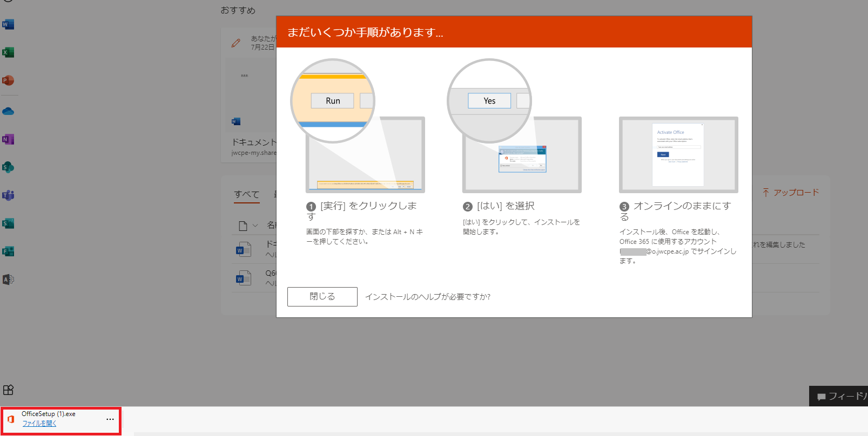Viewport: 868px width, 436px height.
Task: Expand the file type sort chevron
Action: [x=255, y=226]
